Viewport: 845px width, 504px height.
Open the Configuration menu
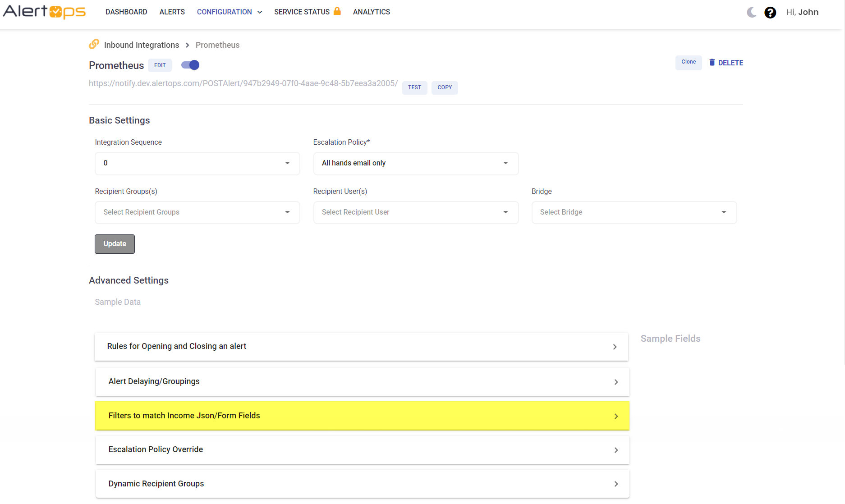pyautogui.click(x=229, y=12)
